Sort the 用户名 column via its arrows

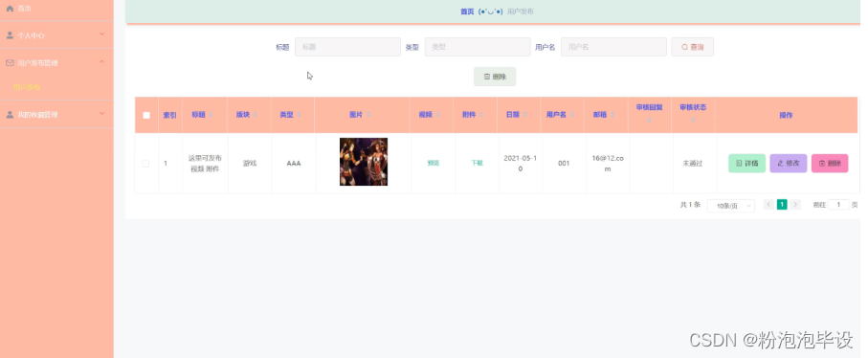pos(571,115)
